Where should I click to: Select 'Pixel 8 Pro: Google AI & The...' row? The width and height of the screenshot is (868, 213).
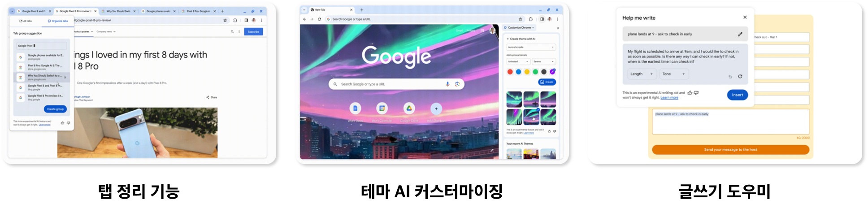pyautogui.click(x=42, y=67)
